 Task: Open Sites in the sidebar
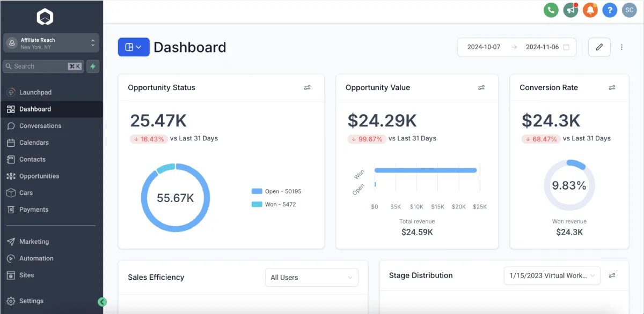tap(52, 275)
